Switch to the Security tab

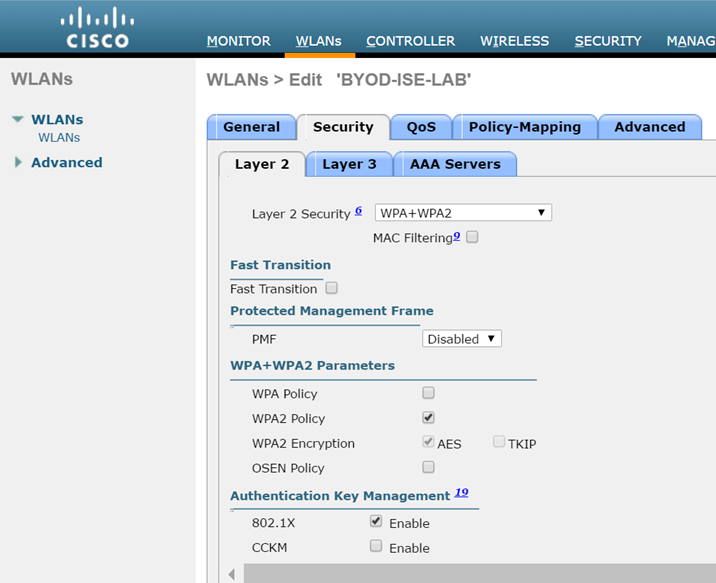click(343, 127)
